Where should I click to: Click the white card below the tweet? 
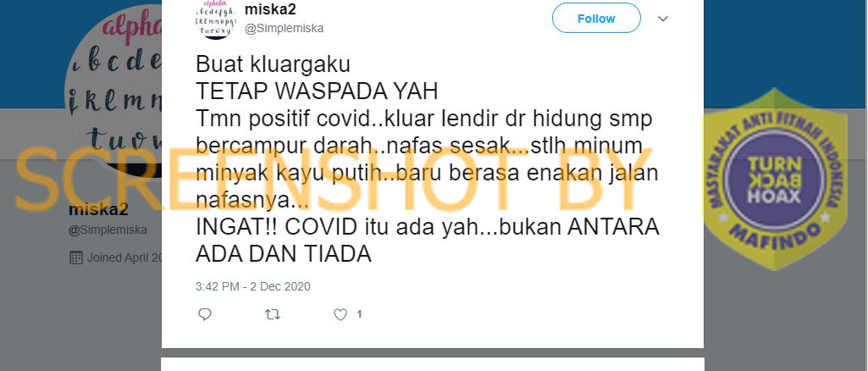tap(433, 364)
